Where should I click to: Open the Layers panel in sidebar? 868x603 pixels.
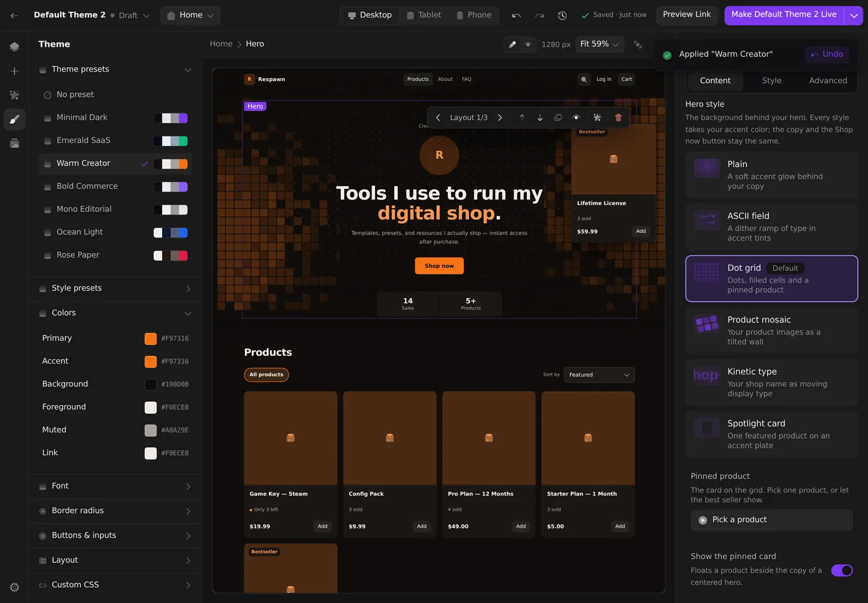[x=14, y=47]
